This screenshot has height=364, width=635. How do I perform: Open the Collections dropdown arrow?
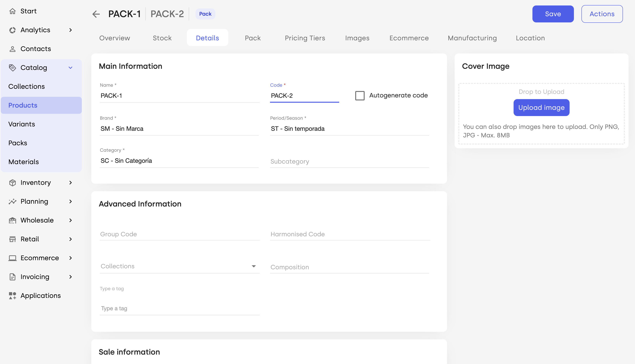[x=254, y=266]
